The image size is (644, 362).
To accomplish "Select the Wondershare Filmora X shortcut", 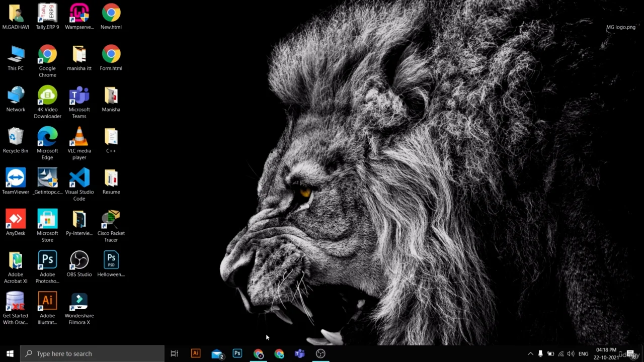I will coord(79,309).
